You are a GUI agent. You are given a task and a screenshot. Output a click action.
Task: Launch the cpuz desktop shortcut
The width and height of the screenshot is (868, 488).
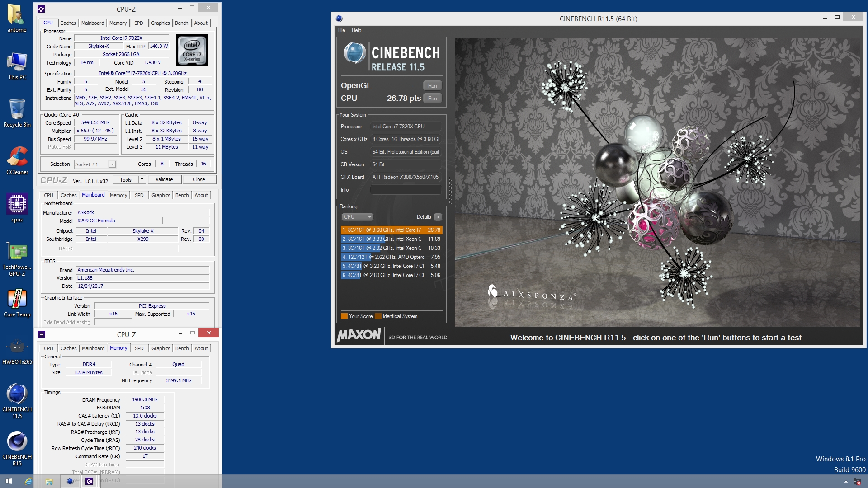point(17,208)
